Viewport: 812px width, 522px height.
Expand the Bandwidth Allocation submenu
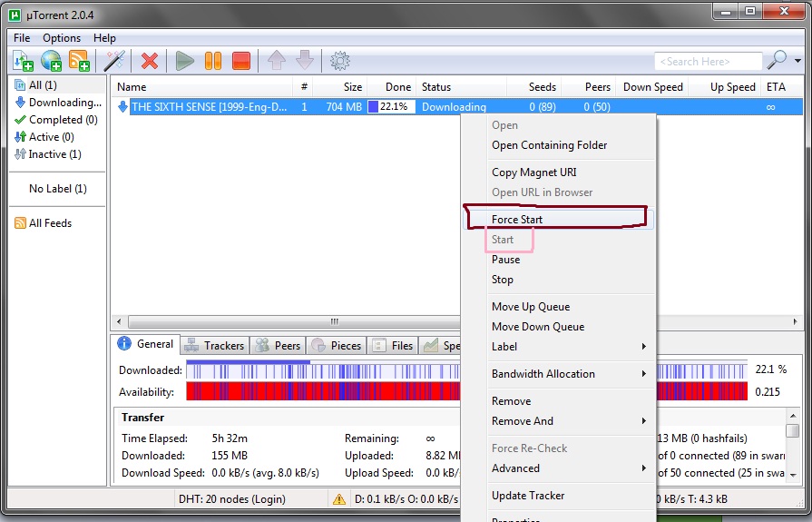tap(558, 374)
